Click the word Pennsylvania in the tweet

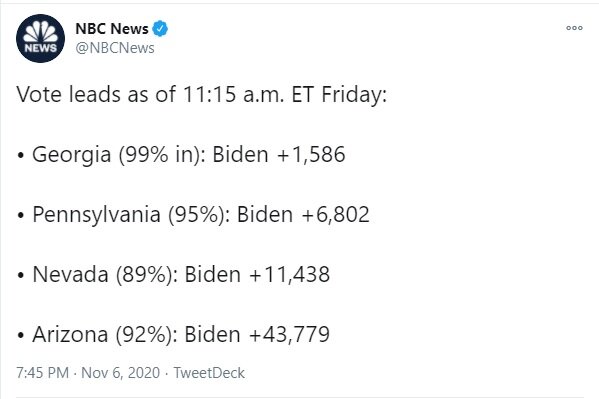tap(96, 214)
